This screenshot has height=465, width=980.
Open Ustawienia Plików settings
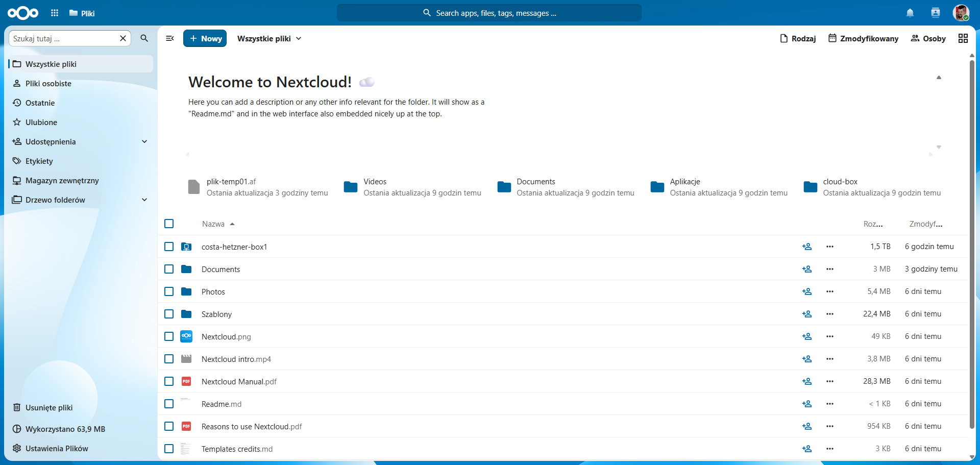pyautogui.click(x=81, y=448)
